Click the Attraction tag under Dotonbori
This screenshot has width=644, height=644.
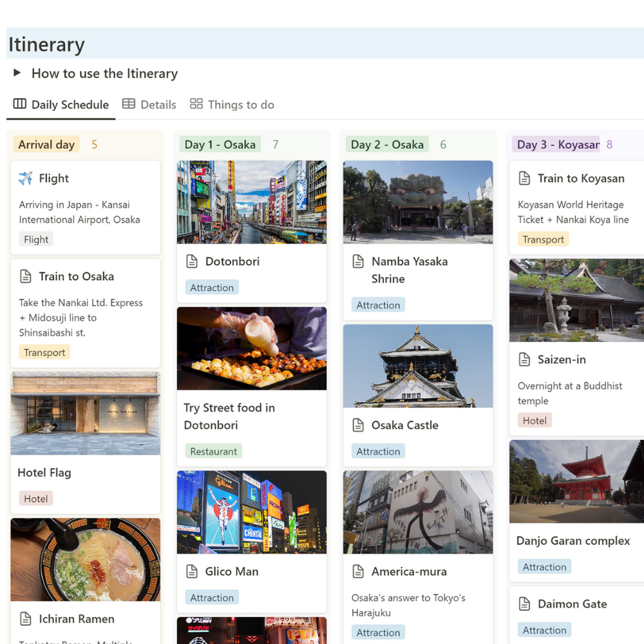pos(212,287)
